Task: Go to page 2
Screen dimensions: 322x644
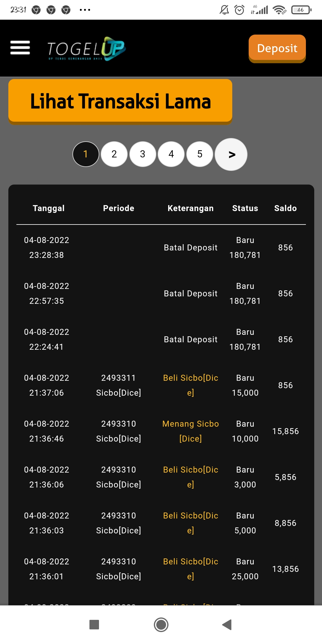Action: pos(114,154)
